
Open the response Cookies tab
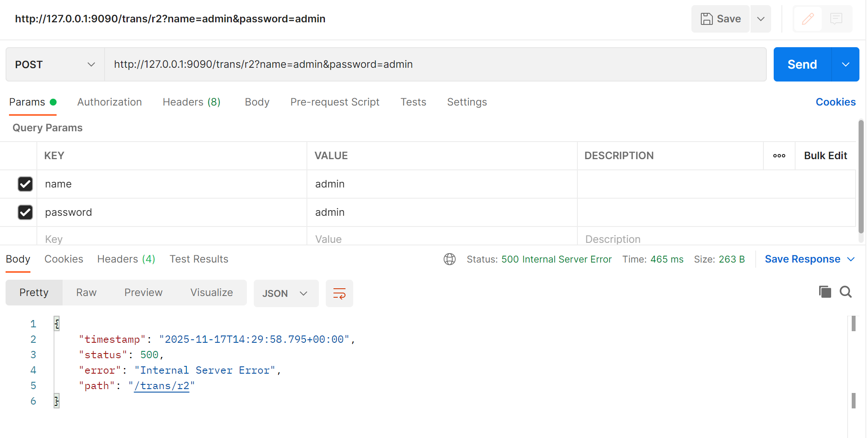[64, 259]
